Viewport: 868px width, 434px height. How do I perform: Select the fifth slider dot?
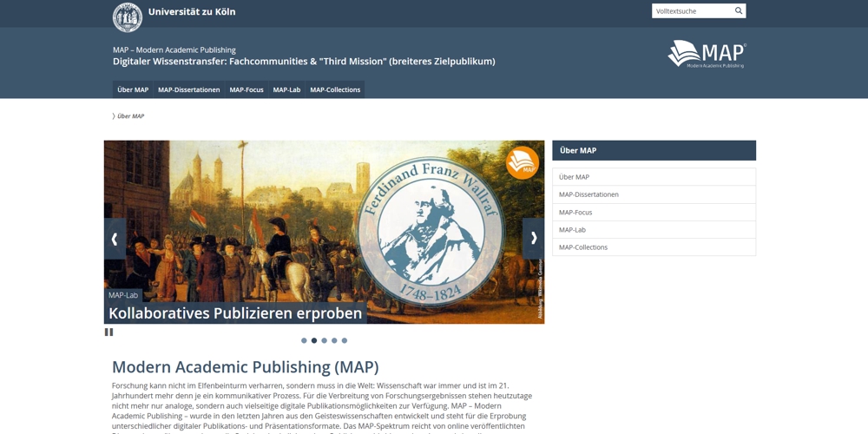click(x=345, y=340)
